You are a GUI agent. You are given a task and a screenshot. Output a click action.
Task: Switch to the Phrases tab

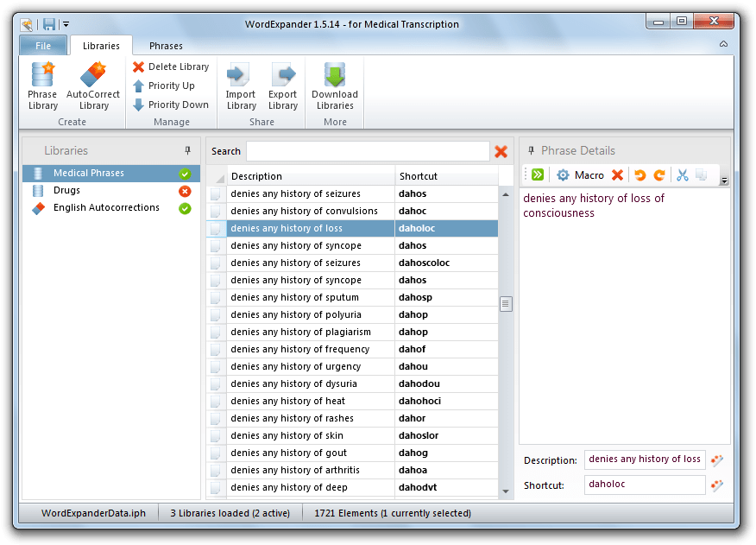point(166,46)
